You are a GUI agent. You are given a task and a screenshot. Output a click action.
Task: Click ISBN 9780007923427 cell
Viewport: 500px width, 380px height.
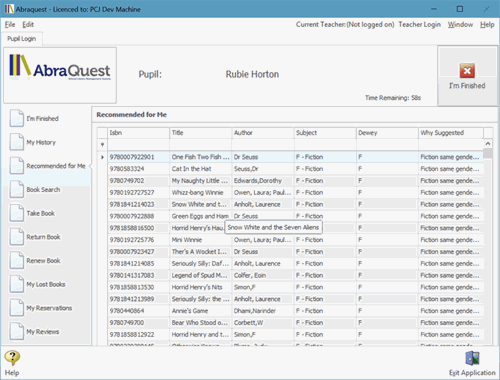[x=139, y=252]
